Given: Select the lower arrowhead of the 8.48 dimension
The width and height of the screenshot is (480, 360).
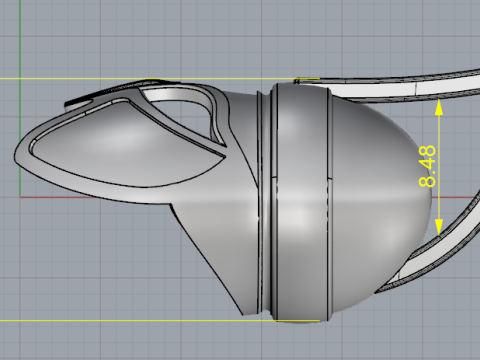Looking at the screenshot, I should [439, 227].
